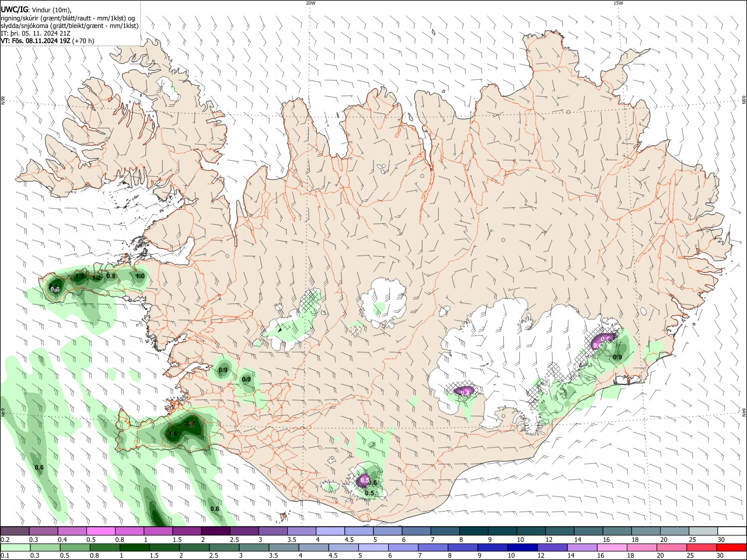
Task: Click the '1.7' rainfall value on Reykjanes peninsula
Action: point(190,424)
